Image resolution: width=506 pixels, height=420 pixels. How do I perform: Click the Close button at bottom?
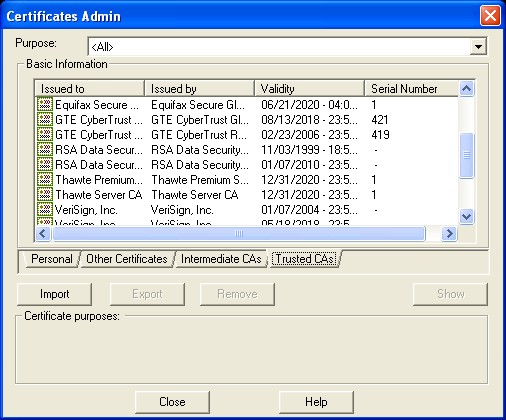pos(172,402)
